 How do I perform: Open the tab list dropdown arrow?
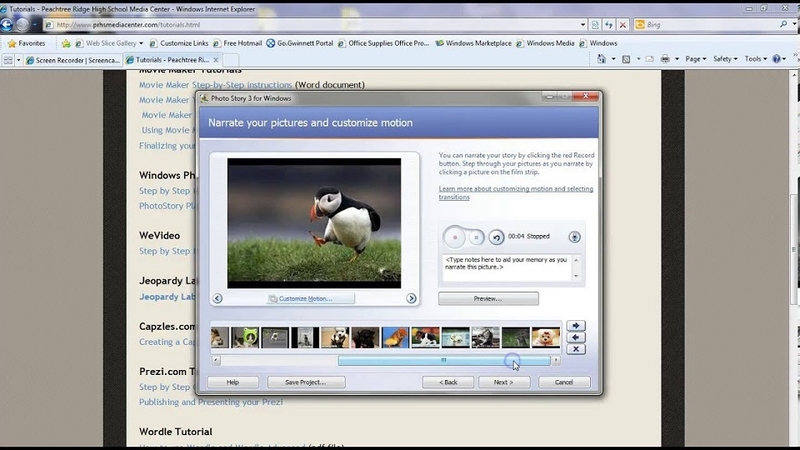tap(18, 60)
